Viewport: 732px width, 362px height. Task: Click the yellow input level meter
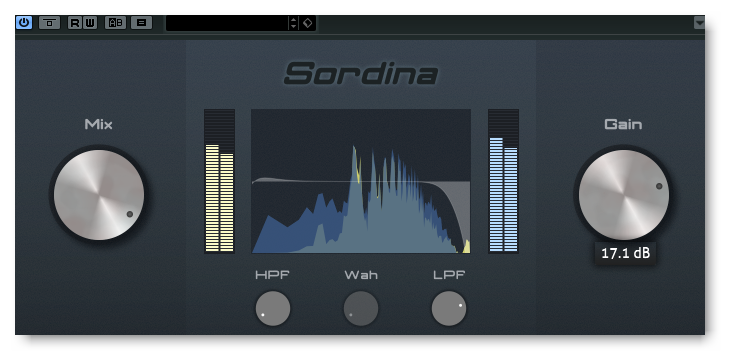coord(219,181)
